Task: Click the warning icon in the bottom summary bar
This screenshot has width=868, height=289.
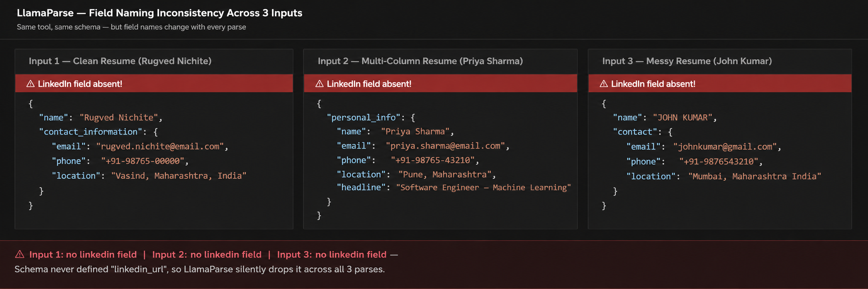Action: tap(20, 254)
